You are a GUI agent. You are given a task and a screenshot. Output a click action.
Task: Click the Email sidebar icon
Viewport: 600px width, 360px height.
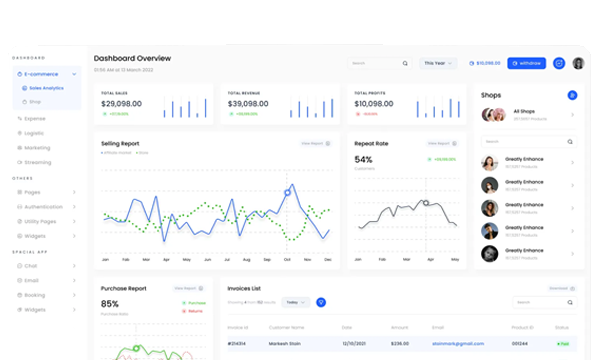click(20, 280)
